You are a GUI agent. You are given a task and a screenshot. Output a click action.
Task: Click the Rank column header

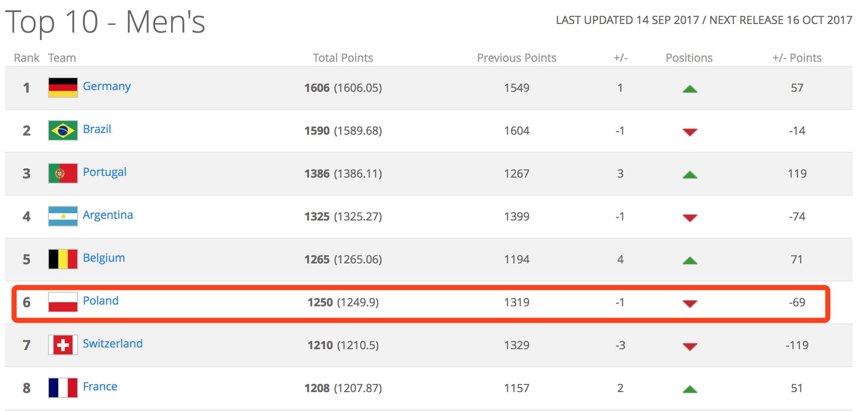coord(27,58)
